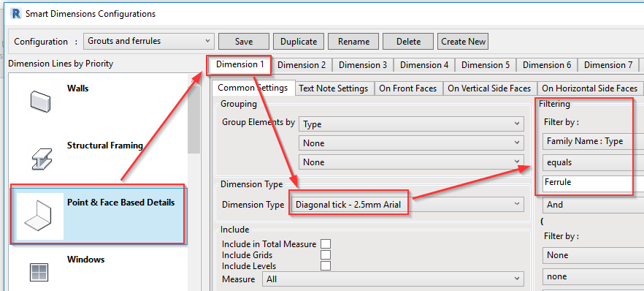Open the third grouping None dropdown
Viewport: 644px width, 291px height.
[412, 162]
